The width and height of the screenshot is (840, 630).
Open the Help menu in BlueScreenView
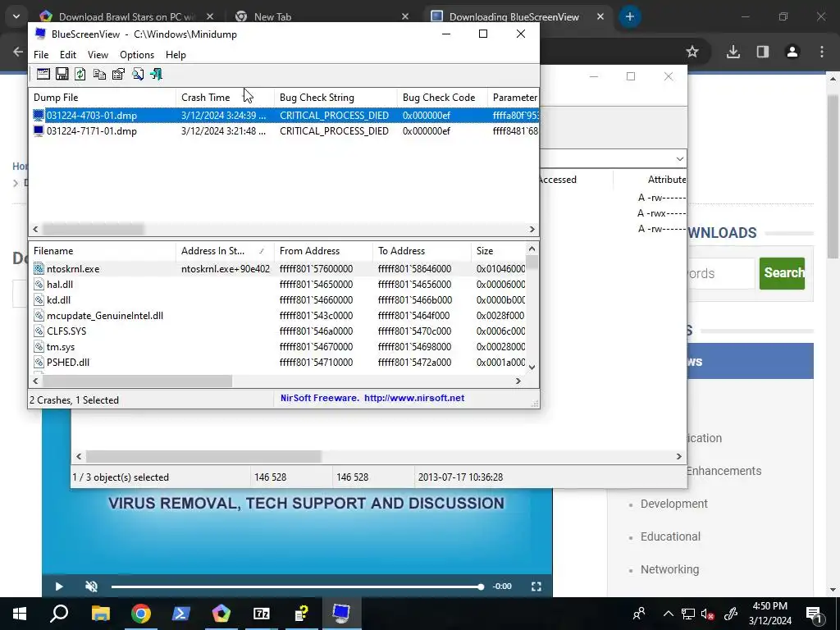(x=176, y=55)
